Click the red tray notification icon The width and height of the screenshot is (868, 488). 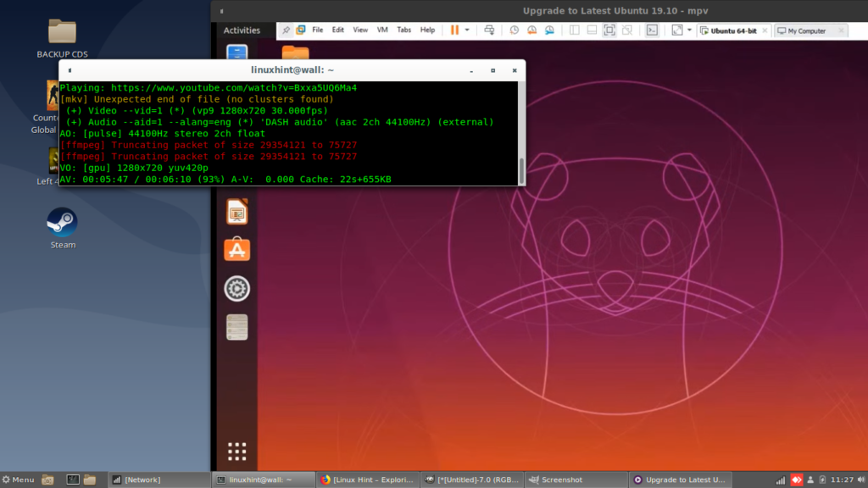click(x=797, y=480)
